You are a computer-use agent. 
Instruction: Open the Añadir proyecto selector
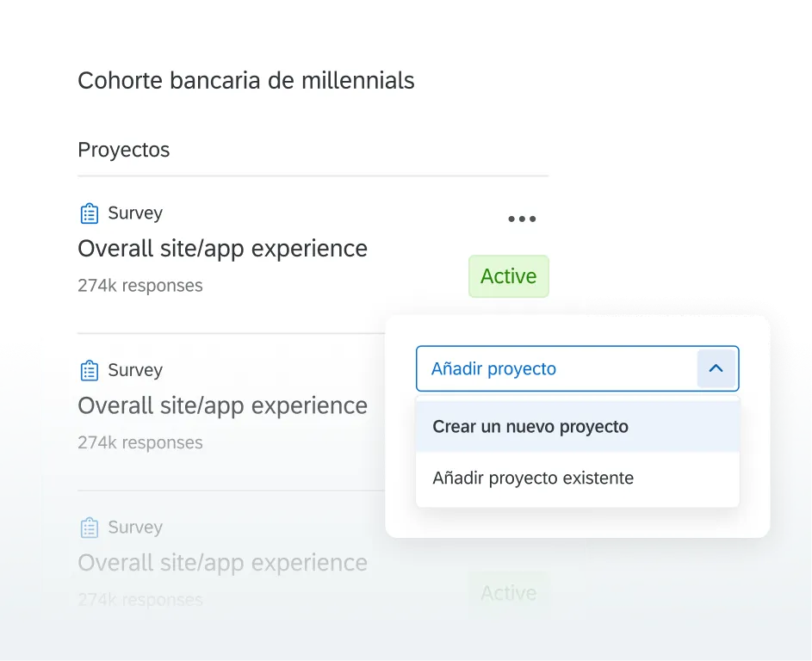coord(577,368)
